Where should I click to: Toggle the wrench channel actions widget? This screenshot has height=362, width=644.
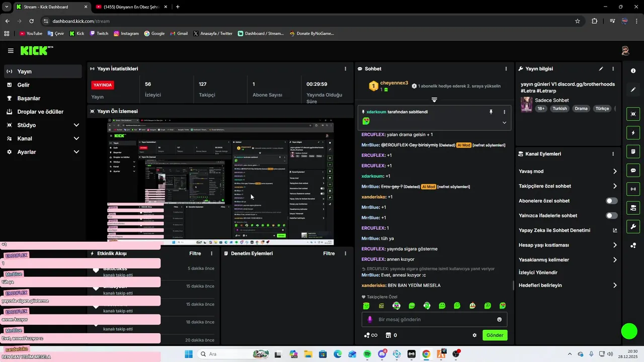[633, 226]
